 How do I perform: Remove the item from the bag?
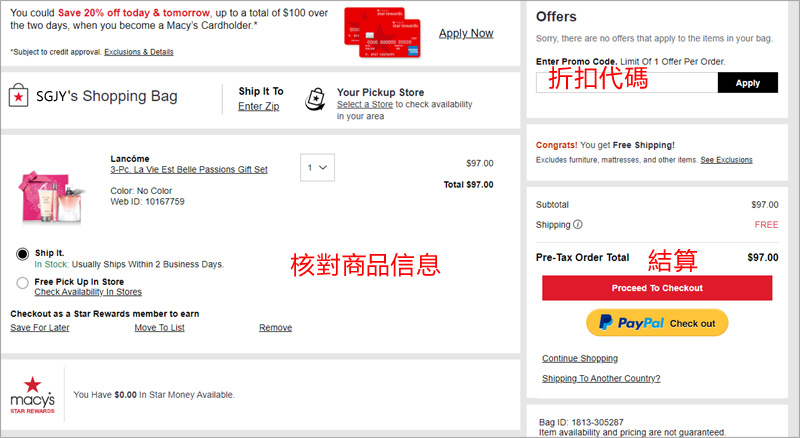[x=275, y=327]
